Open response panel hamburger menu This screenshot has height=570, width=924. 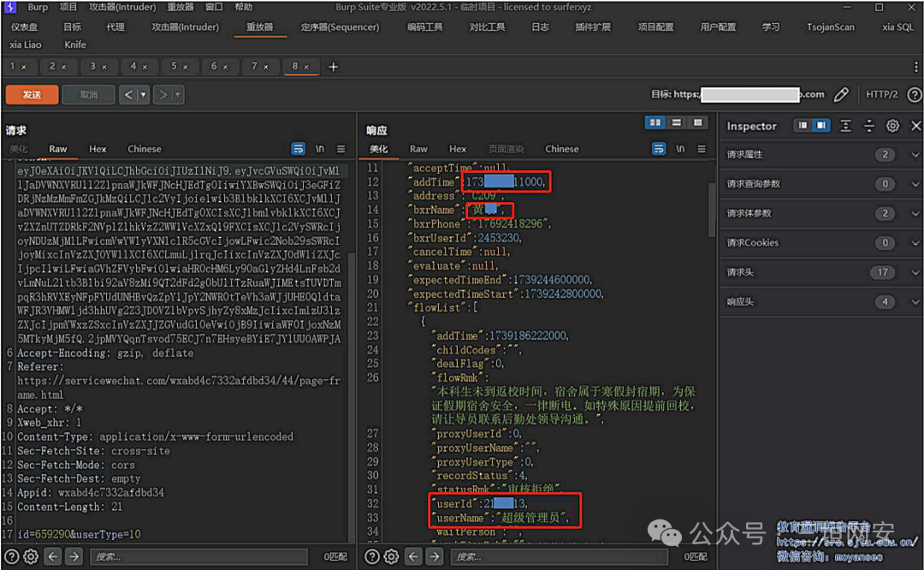click(702, 149)
